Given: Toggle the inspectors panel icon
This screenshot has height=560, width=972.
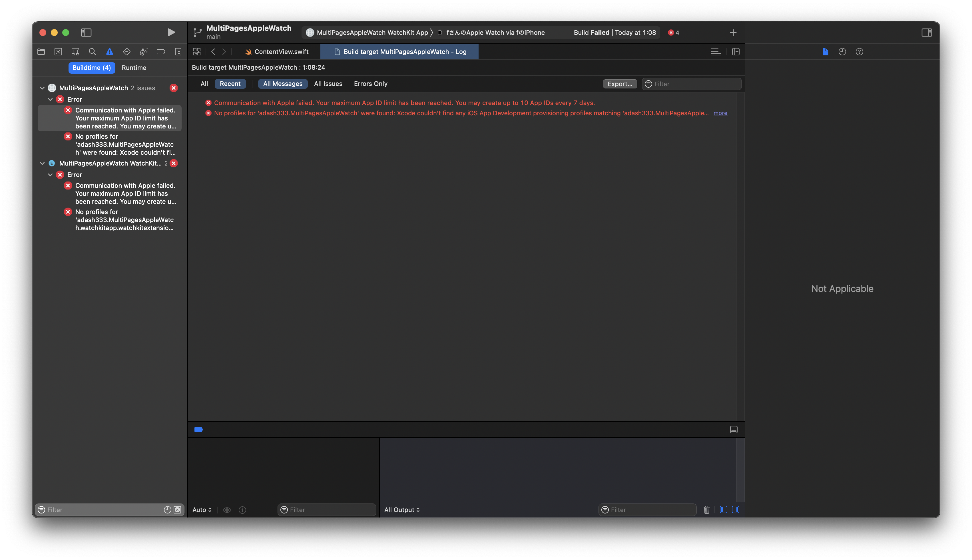Looking at the screenshot, I should pyautogui.click(x=927, y=32).
